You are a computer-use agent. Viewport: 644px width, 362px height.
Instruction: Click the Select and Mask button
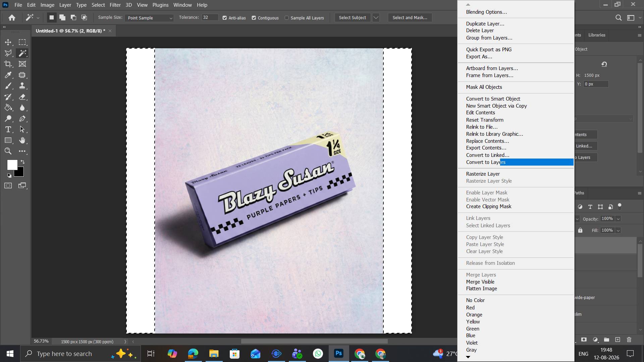410,17
